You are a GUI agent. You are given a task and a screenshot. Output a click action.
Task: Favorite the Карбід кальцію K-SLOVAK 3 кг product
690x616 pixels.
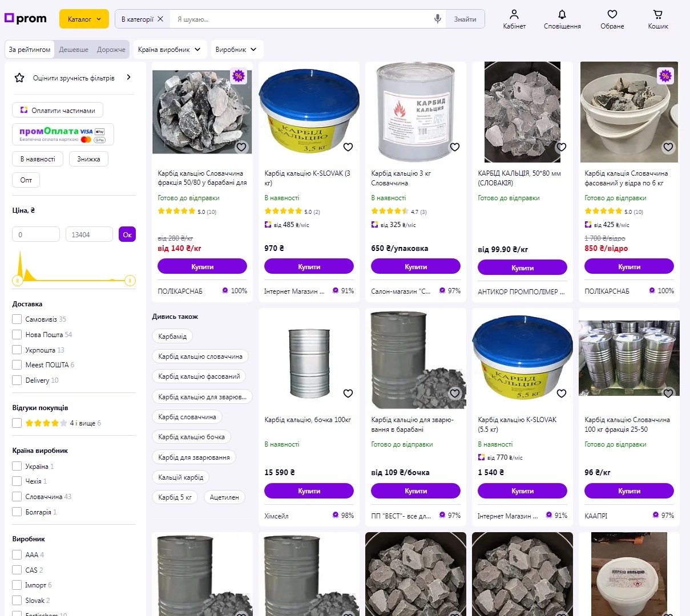pos(348,147)
